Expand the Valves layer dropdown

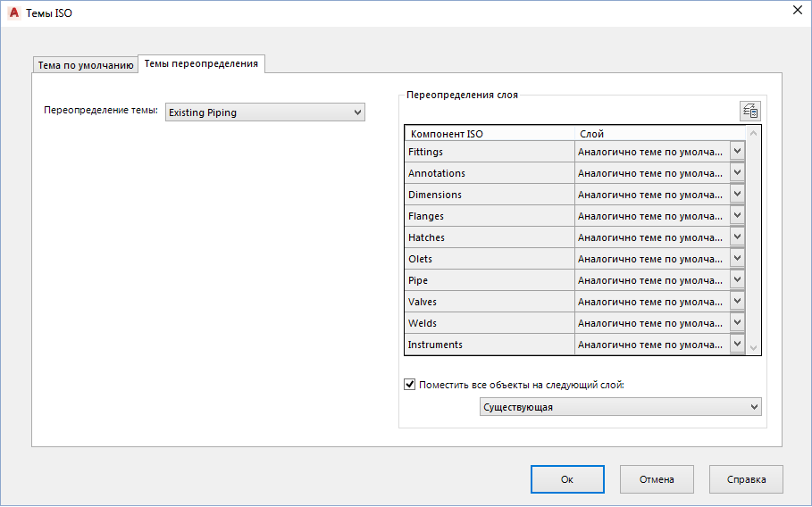737,302
